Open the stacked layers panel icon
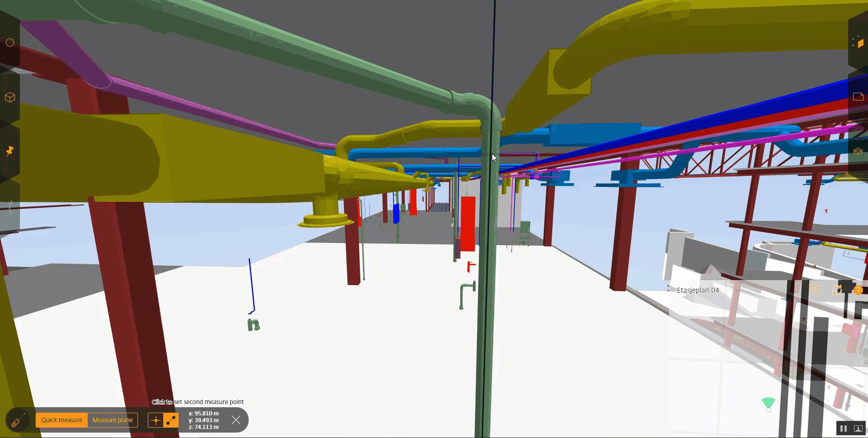Viewport: 868px width, 438px height. pyautogui.click(x=858, y=151)
